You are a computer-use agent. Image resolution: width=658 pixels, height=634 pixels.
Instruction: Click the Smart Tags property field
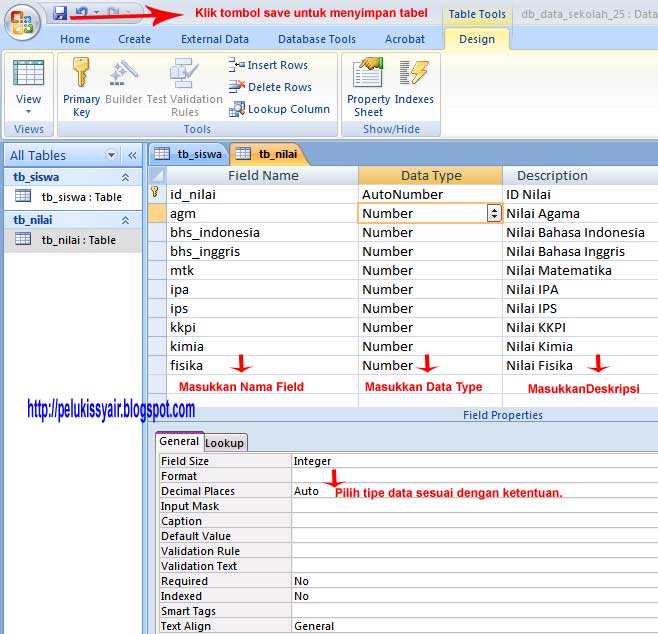click(475, 611)
